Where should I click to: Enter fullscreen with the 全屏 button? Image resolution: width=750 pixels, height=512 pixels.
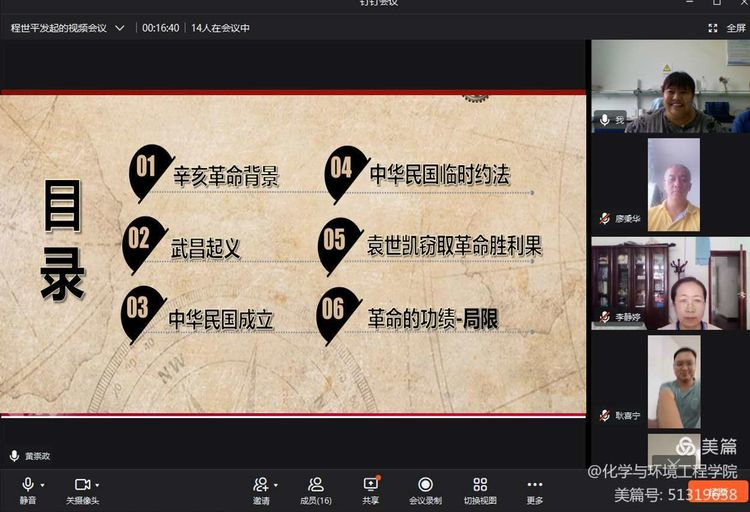(x=729, y=28)
